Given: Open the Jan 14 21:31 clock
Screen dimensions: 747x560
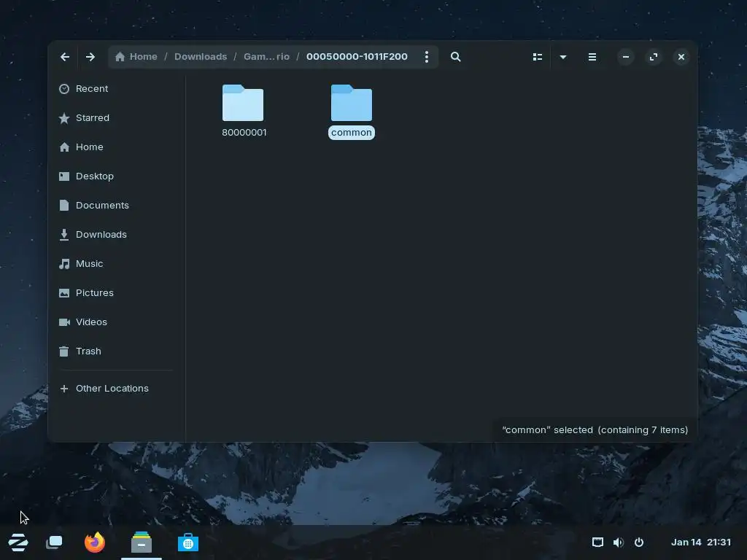Looking at the screenshot, I should [701, 542].
